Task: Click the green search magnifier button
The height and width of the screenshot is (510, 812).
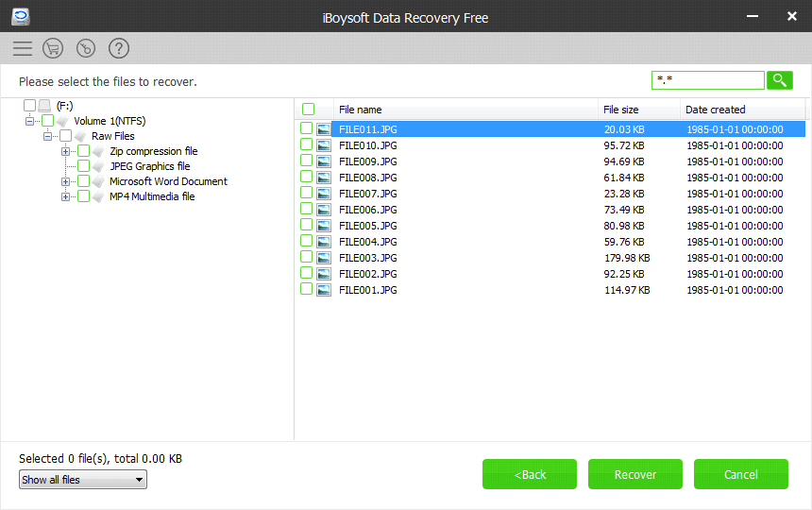Action: (x=779, y=80)
